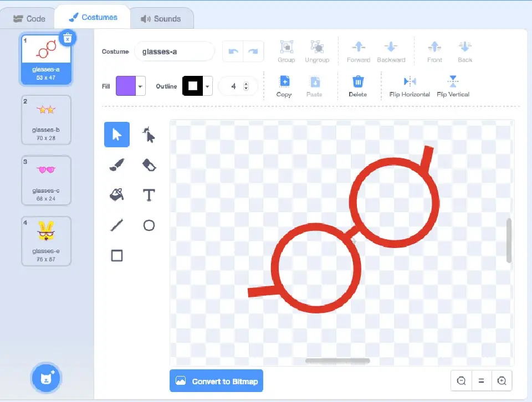Screen dimensions: 532x402
Task: Ungroup the selected shapes
Action: [x=317, y=51]
